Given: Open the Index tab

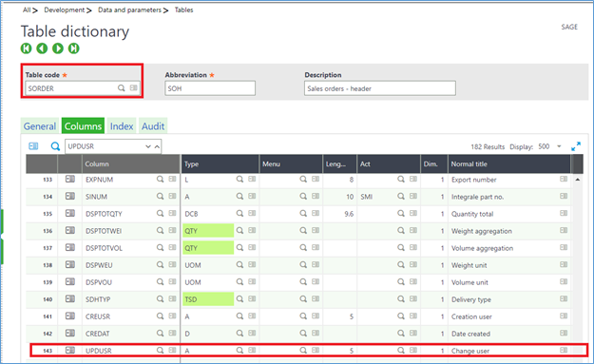Looking at the screenshot, I should point(122,126).
